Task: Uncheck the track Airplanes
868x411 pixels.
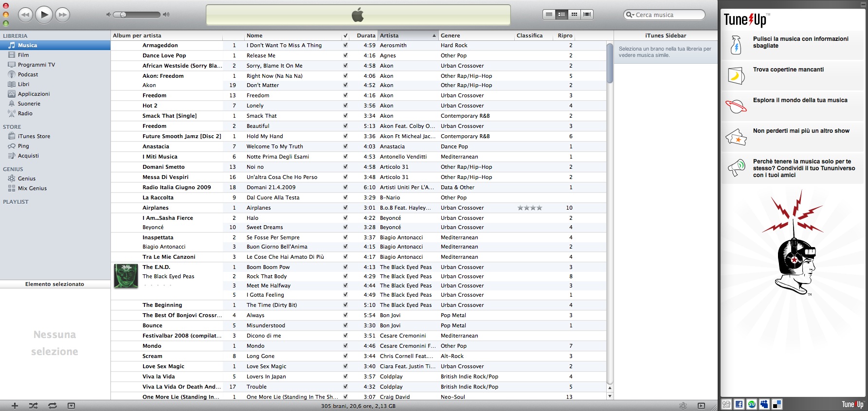Action: tap(345, 208)
